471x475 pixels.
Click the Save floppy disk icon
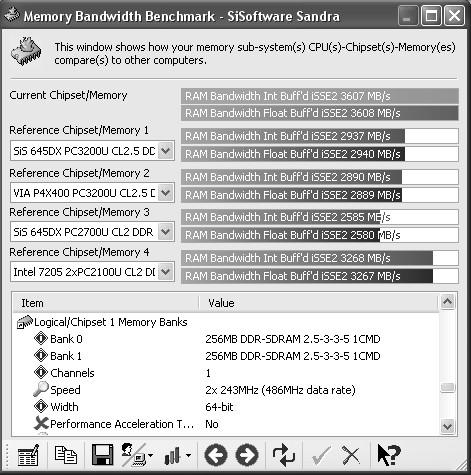pos(102,455)
